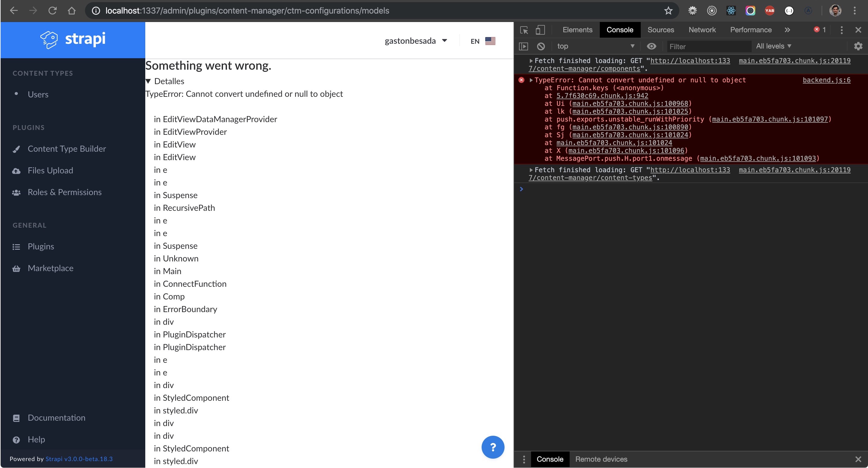Switch to the Sources tab

coord(660,30)
